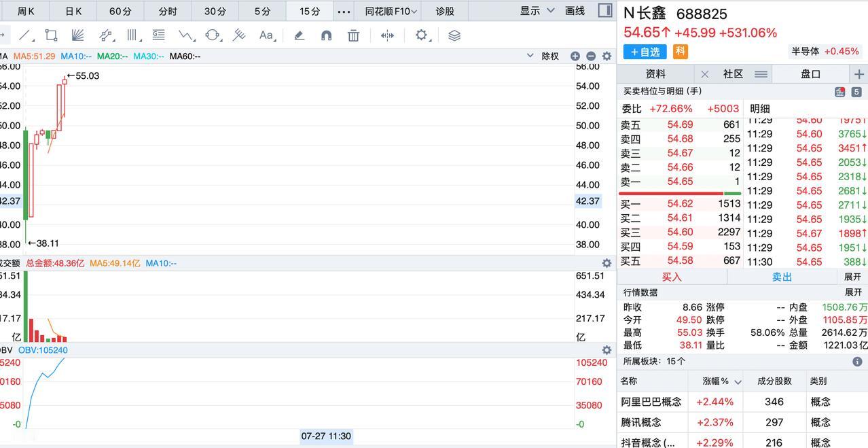Screen dimensions: 868x448
Task: Toggle the magnet snap tool
Action: tap(326, 35)
